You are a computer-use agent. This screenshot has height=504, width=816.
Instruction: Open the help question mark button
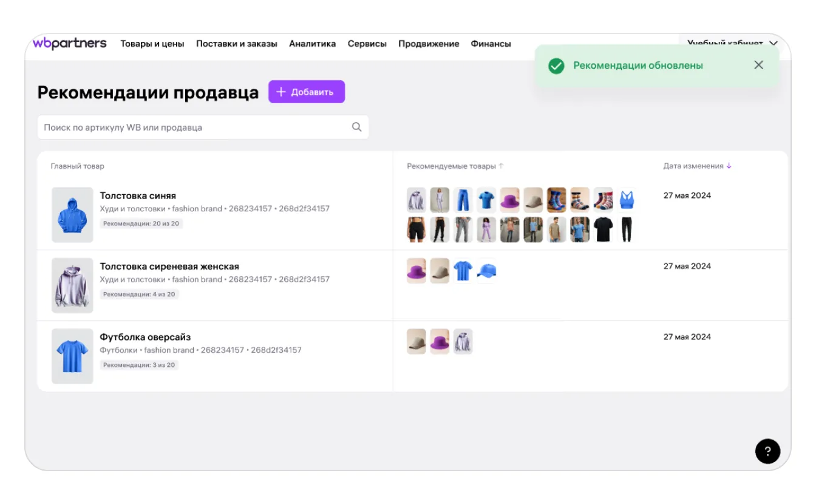click(767, 451)
